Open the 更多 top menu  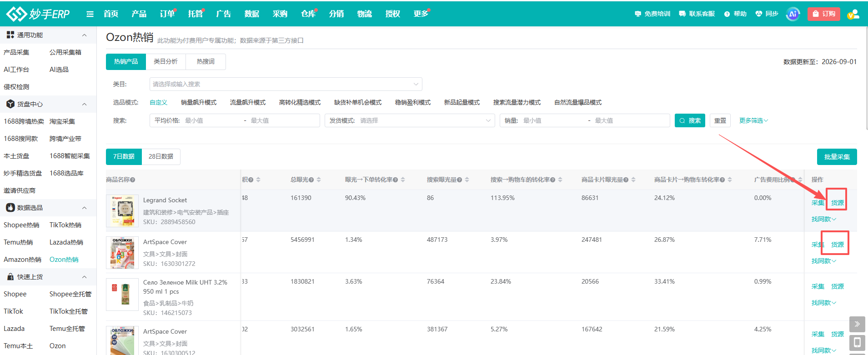[421, 14]
